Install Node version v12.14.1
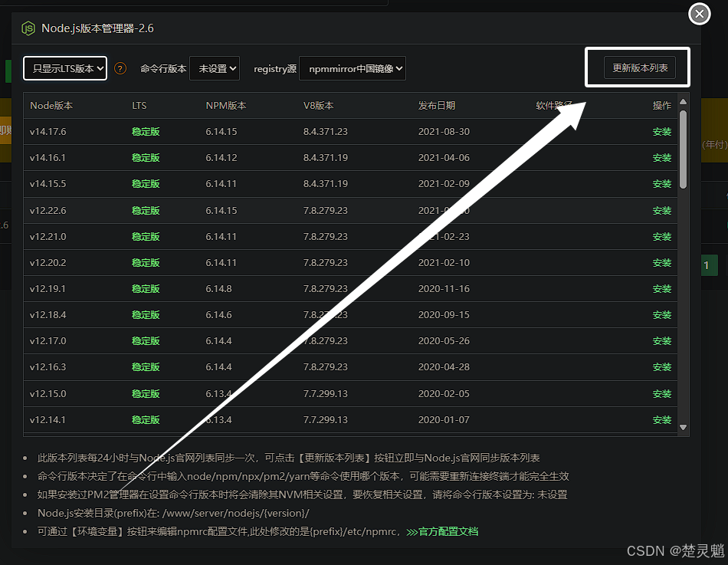Screen dimensions: 728x565 point(661,419)
